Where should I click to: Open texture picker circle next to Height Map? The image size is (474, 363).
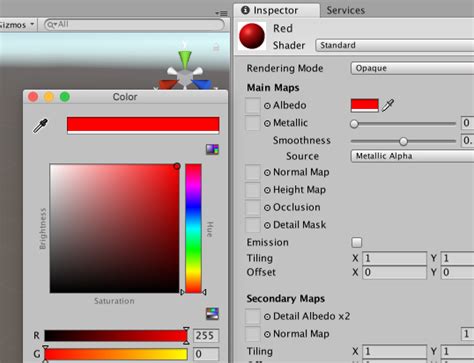pos(267,190)
